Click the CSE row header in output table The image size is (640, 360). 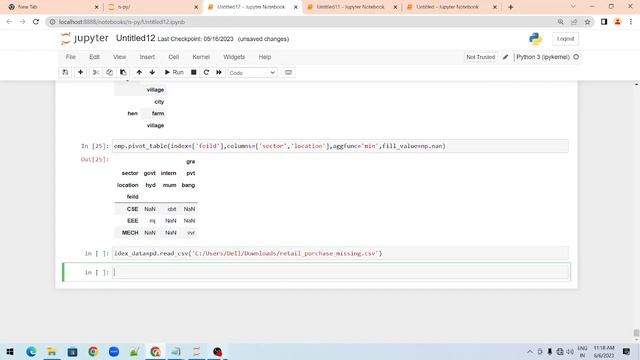coord(132,209)
